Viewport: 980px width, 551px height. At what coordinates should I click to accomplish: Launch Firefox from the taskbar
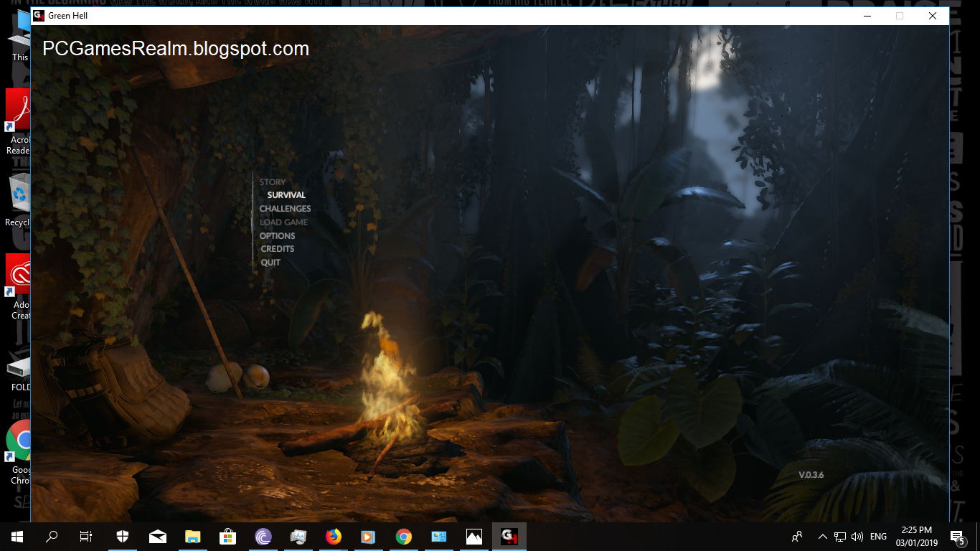[x=334, y=536]
